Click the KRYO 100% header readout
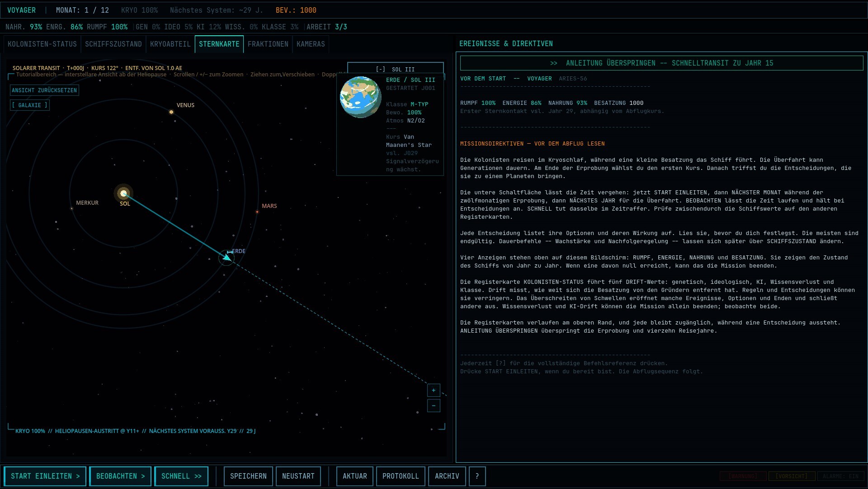 139,10
